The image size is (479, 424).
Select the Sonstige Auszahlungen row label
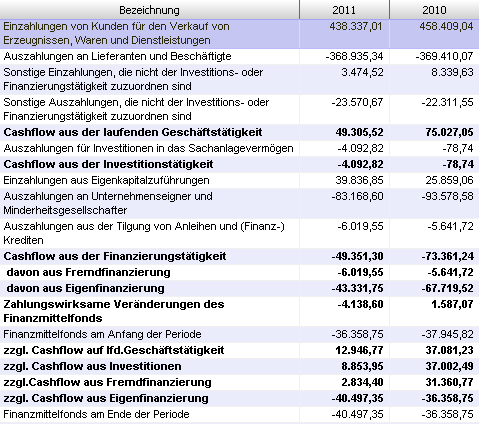(x=136, y=109)
